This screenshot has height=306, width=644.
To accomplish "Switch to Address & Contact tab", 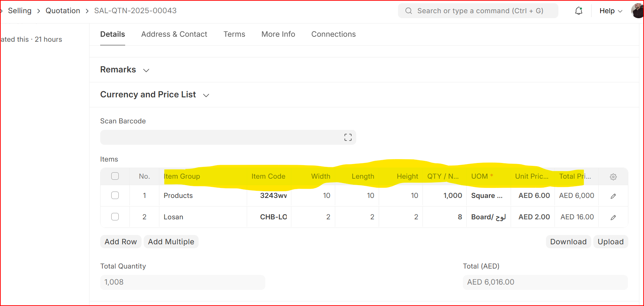I will coord(174,34).
